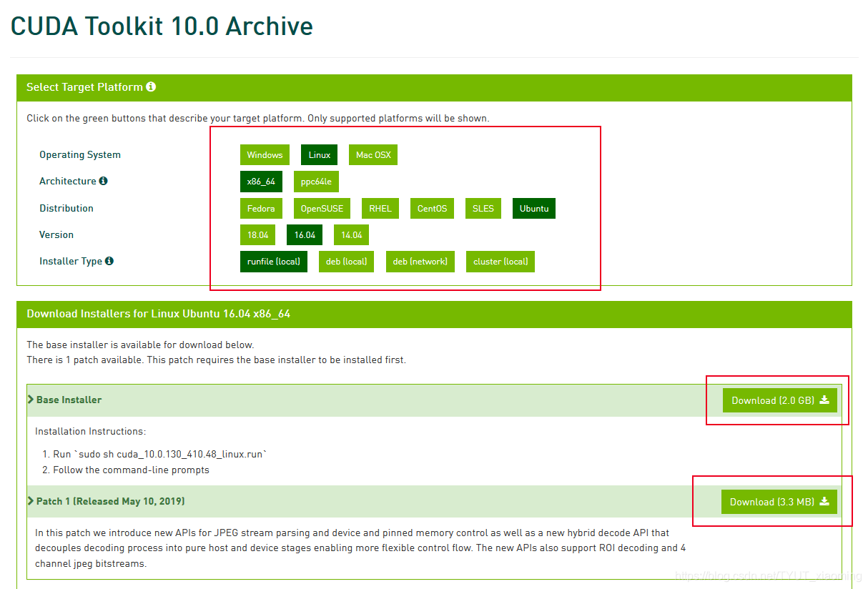Choose version 16.04
The height and width of the screenshot is (589, 868).
point(305,235)
